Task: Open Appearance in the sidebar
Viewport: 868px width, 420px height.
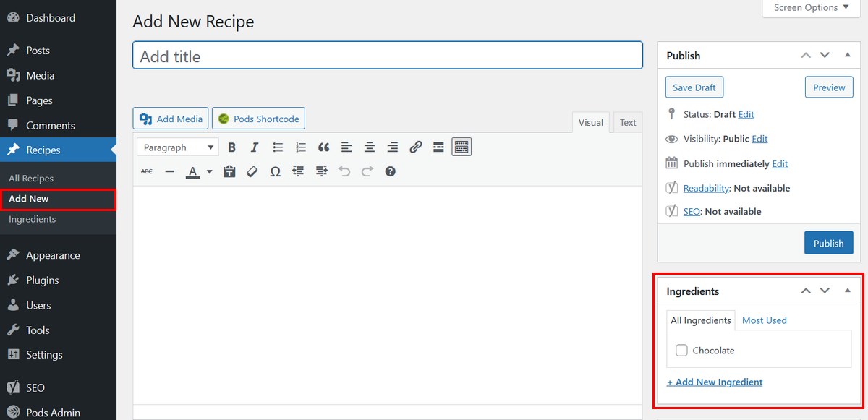Action: click(x=58, y=255)
